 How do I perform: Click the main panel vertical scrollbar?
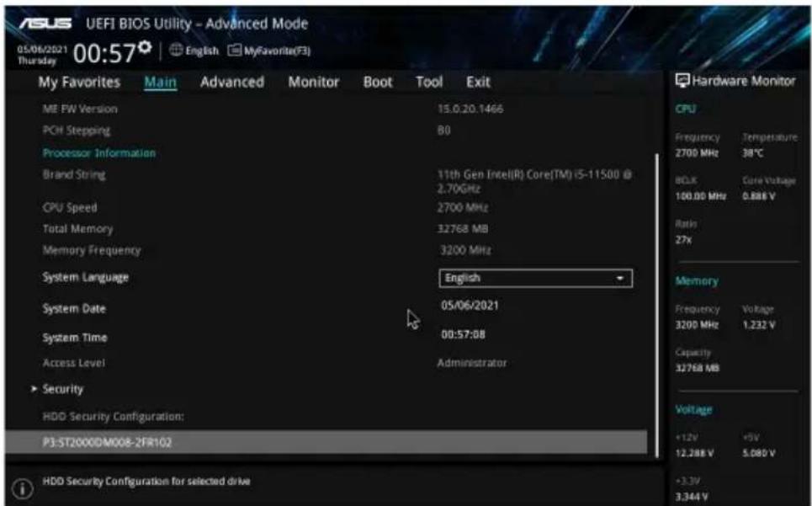(657, 306)
